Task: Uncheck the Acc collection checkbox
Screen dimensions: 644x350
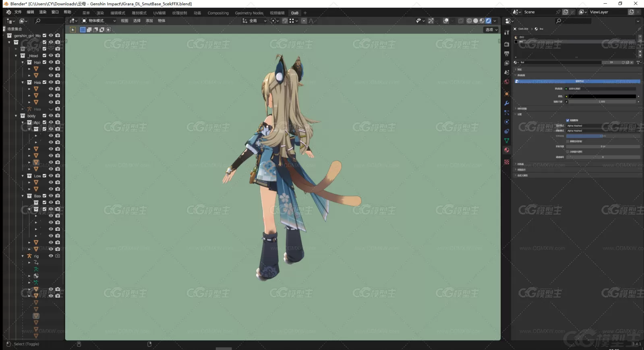Action: [x=44, y=122]
